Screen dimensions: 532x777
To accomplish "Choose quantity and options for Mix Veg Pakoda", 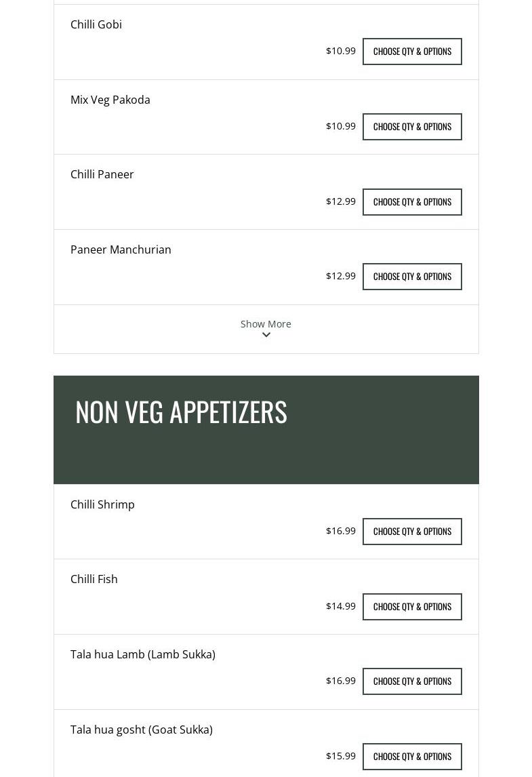I will [412, 127].
